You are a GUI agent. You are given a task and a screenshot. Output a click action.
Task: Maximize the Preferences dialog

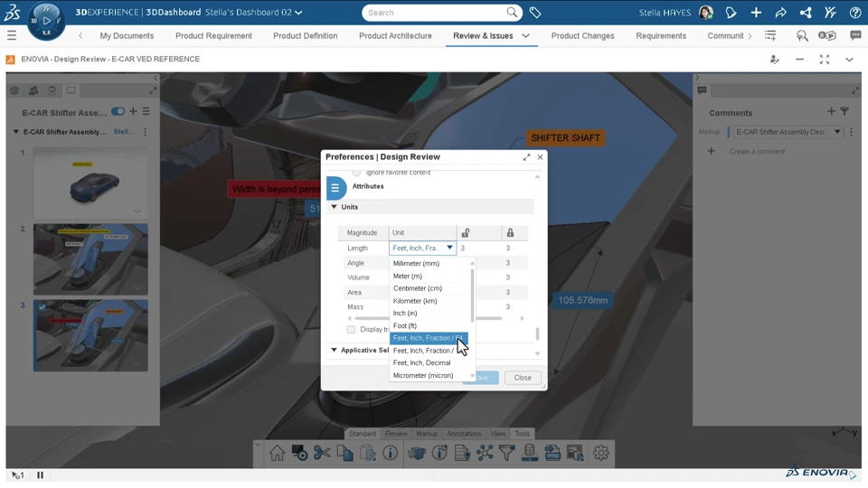[526, 157]
